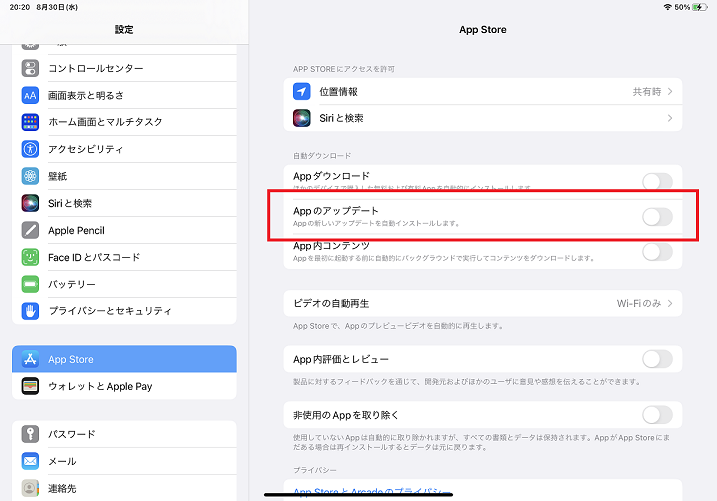Tap the Privacy hand icon

click(30, 311)
